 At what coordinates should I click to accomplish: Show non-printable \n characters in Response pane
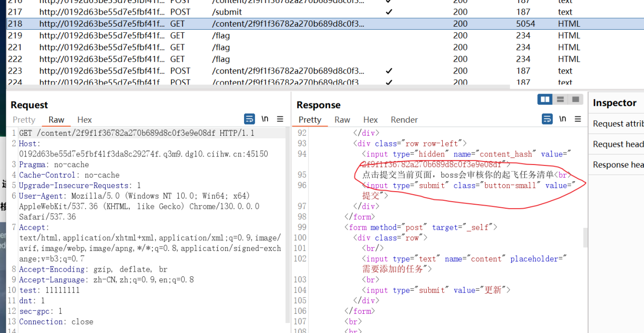coord(562,119)
